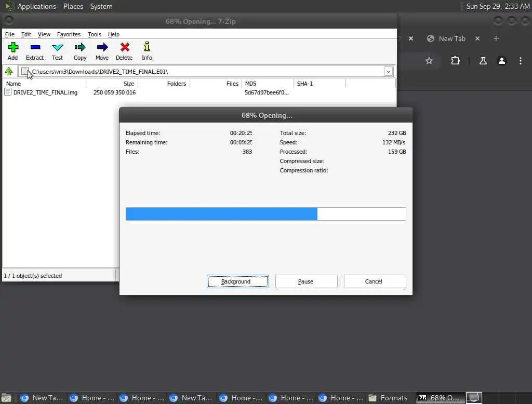Open the View menu

[44, 34]
